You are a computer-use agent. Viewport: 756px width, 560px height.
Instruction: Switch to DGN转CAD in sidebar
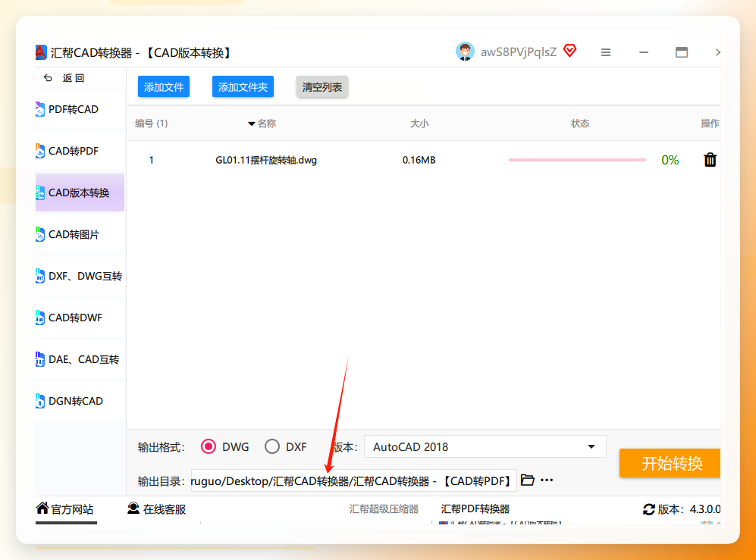tap(80, 401)
